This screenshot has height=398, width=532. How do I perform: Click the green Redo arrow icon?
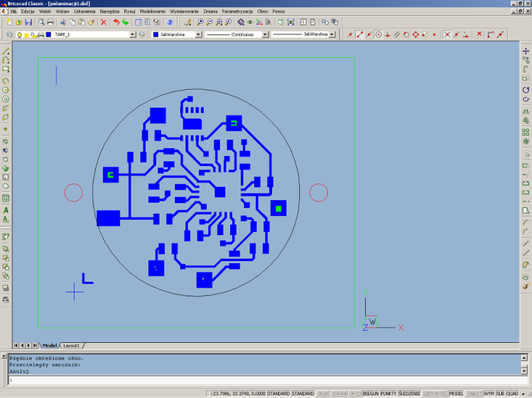pyautogui.click(x=126, y=22)
